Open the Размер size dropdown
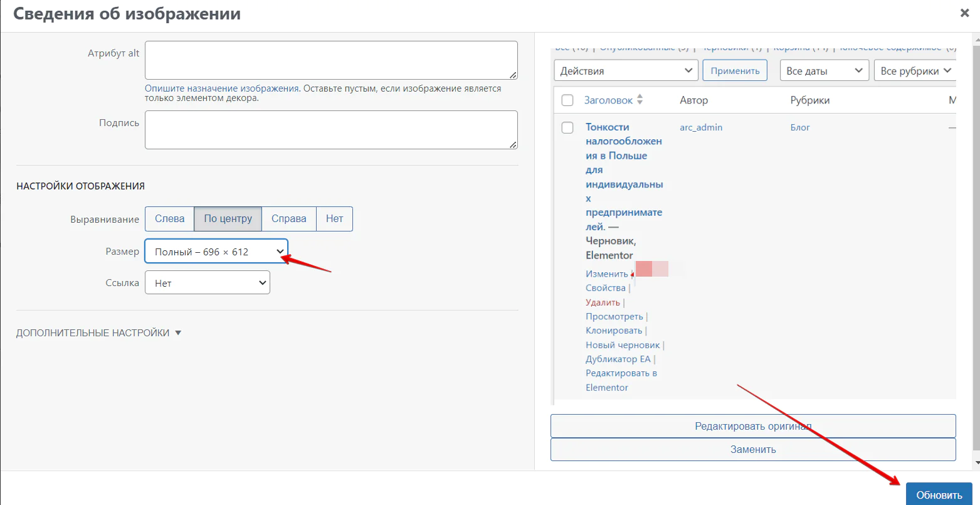Screen dimensions: 980x505 [216, 252]
